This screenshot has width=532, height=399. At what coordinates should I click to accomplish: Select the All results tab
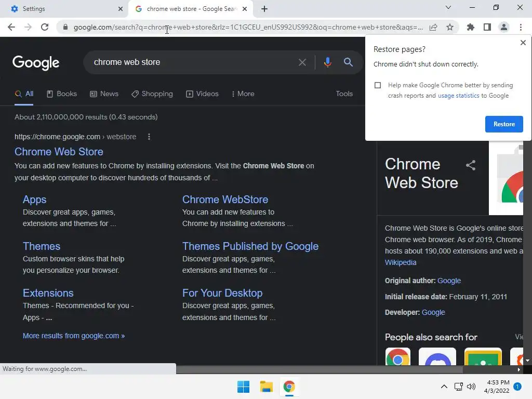pos(24,94)
